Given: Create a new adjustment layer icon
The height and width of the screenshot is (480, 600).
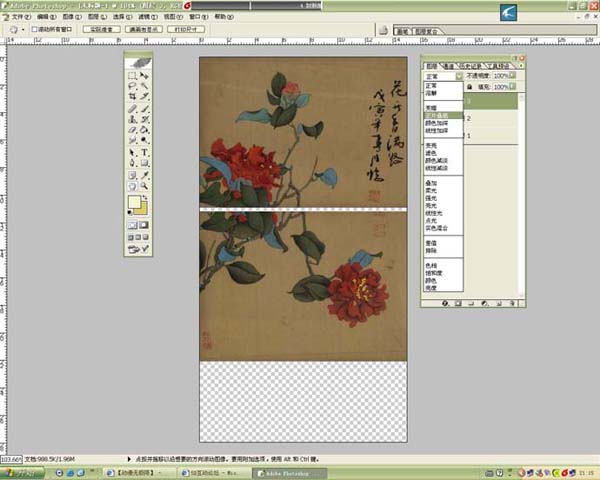Looking at the screenshot, I should [x=484, y=303].
